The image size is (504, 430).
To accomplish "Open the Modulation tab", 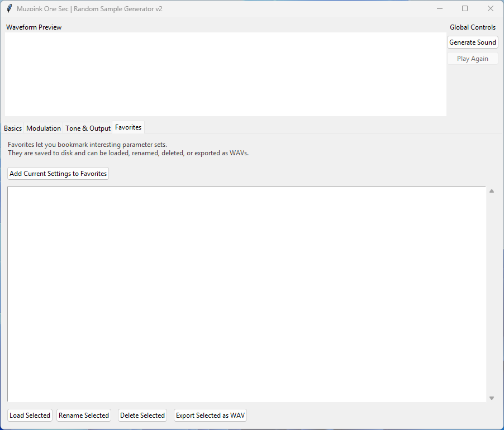I will pos(44,128).
